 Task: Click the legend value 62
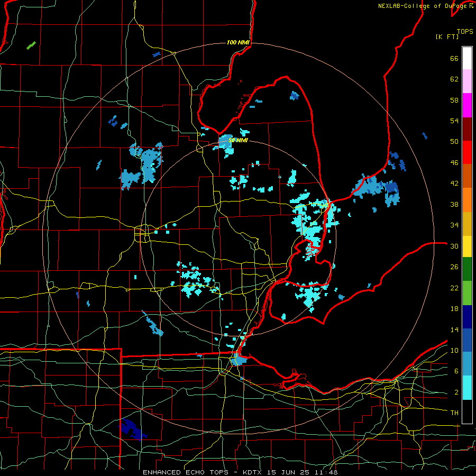(454, 79)
